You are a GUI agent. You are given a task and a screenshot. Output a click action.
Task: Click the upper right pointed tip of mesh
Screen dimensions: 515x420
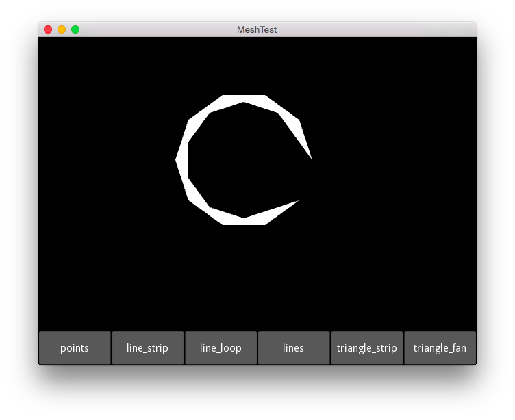(x=311, y=157)
